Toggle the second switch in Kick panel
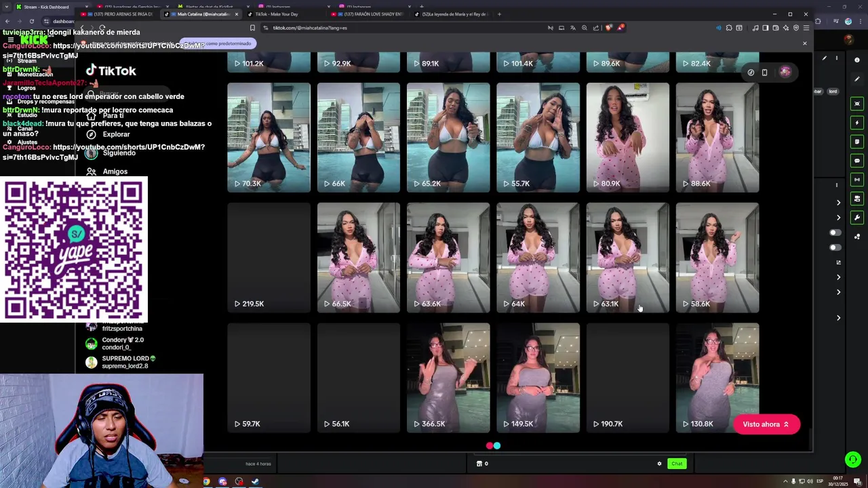Screen dimensions: 868x488 [835, 247]
